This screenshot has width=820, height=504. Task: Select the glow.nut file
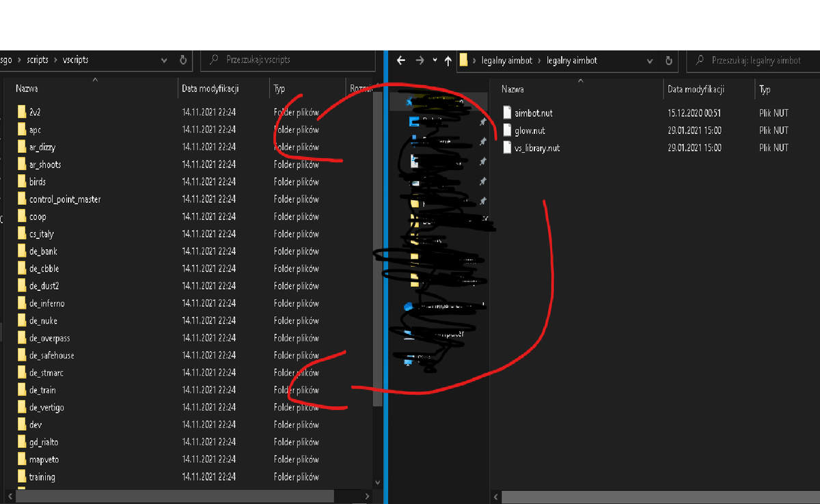pos(530,130)
